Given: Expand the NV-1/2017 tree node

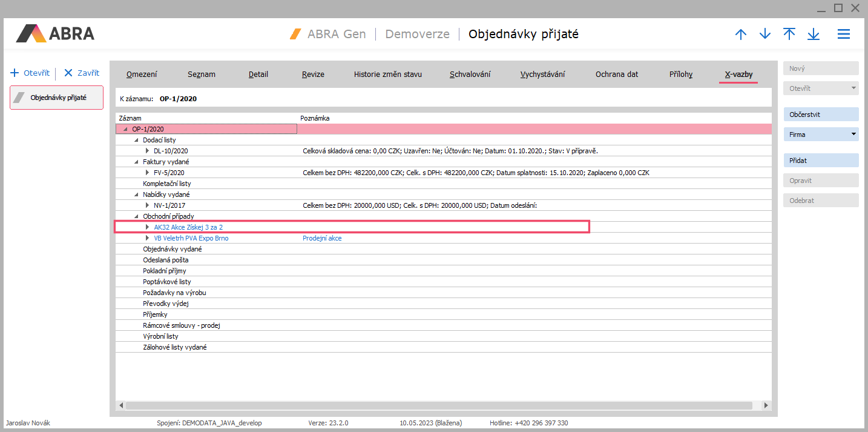Looking at the screenshot, I should click(x=147, y=205).
